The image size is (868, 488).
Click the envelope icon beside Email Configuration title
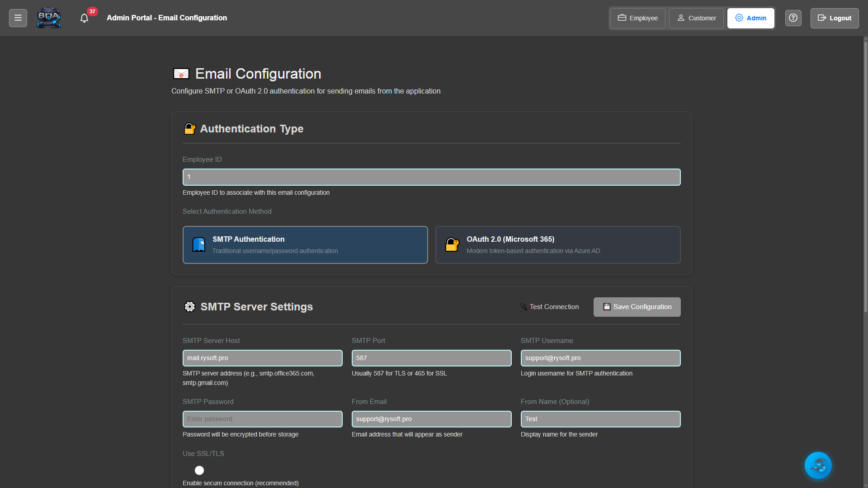click(x=180, y=73)
